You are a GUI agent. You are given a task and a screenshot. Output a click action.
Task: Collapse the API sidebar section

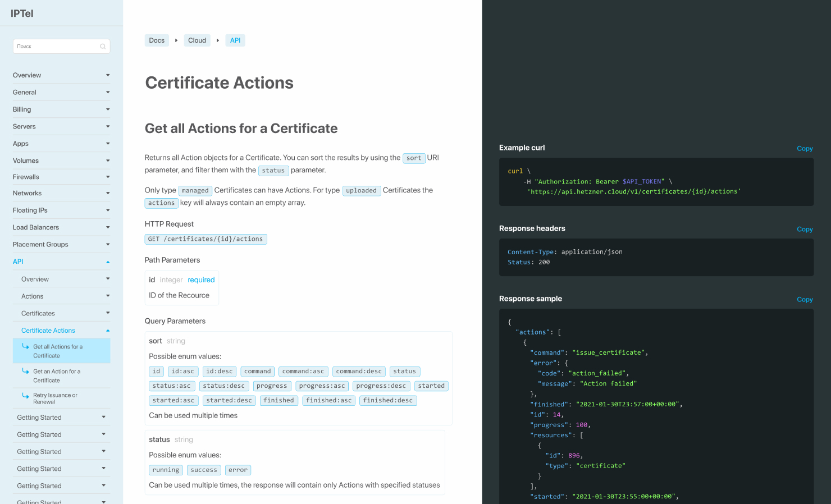point(108,262)
